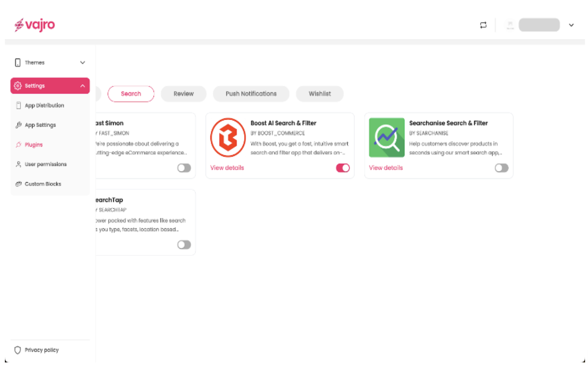Click the SearchTap card title
Viewport: 588px width, 377px height.
[110, 200]
